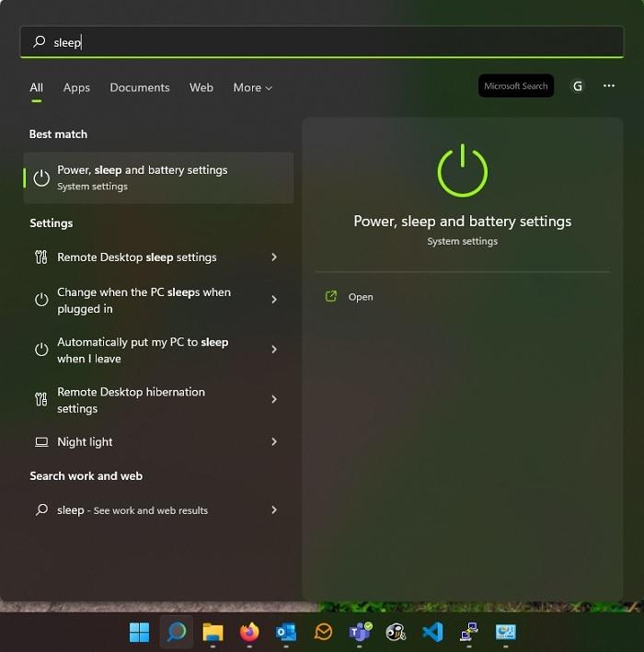
Task: Click inside the search text box
Action: (x=322, y=42)
